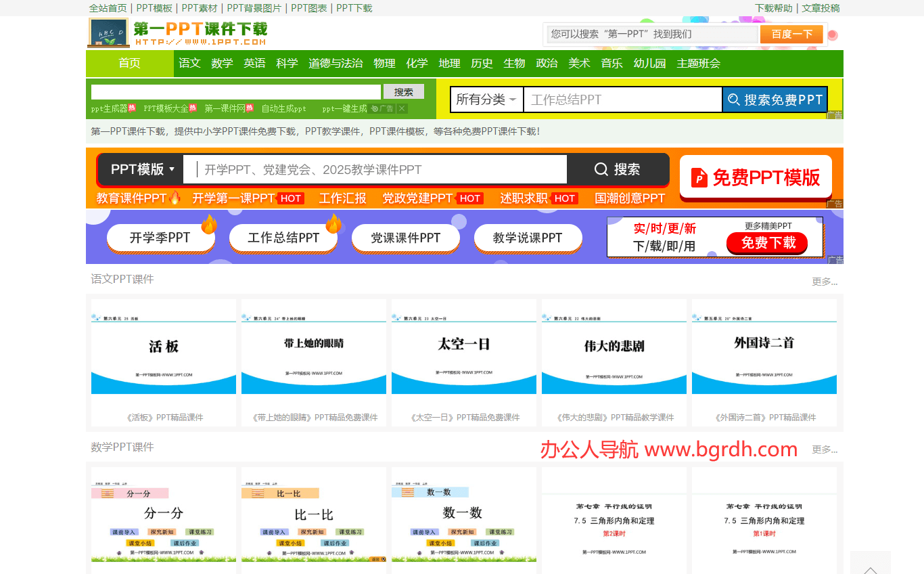
Task: Click the HOT badge next to 述职求职
Action: (564, 198)
